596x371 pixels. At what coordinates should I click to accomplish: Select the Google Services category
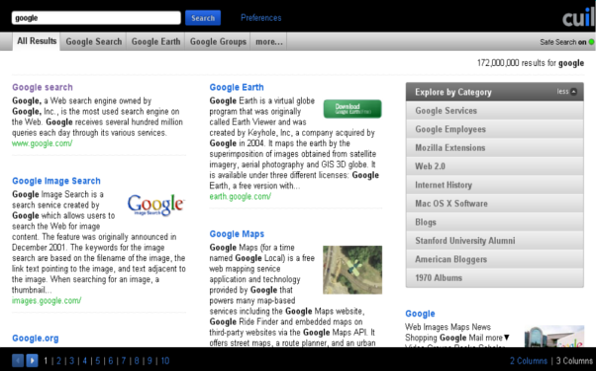coord(495,111)
